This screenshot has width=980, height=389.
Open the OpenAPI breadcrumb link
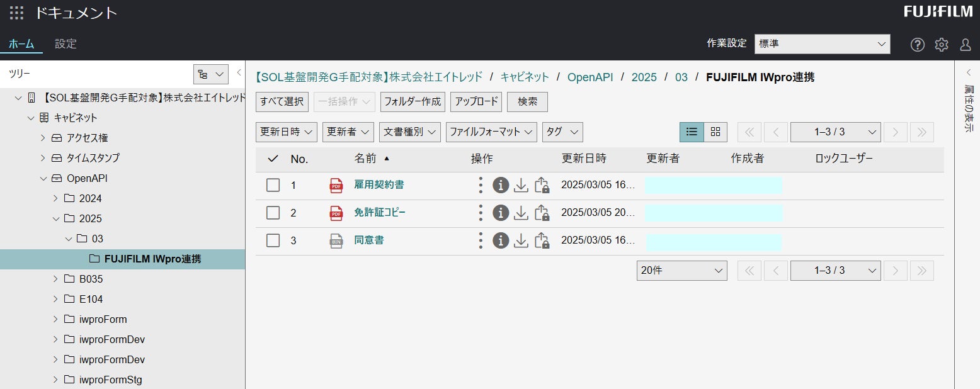click(x=590, y=77)
